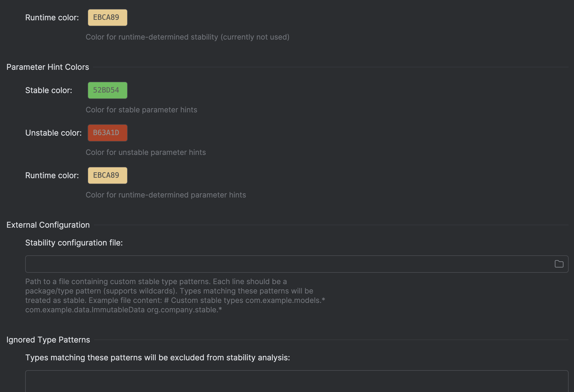
Task: Focus the Stability configuration file path field
Action: tap(287, 264)
